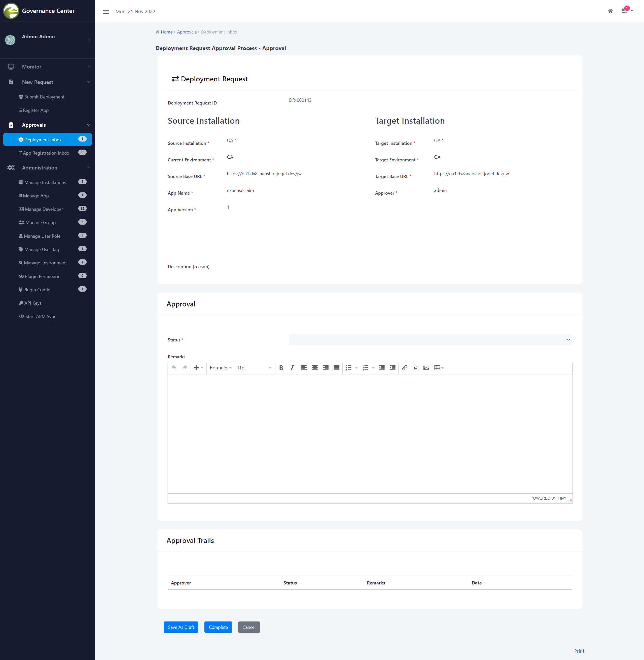644x660 pixels.
Task: Open the Formats dropdown
Action: point(220,368)
